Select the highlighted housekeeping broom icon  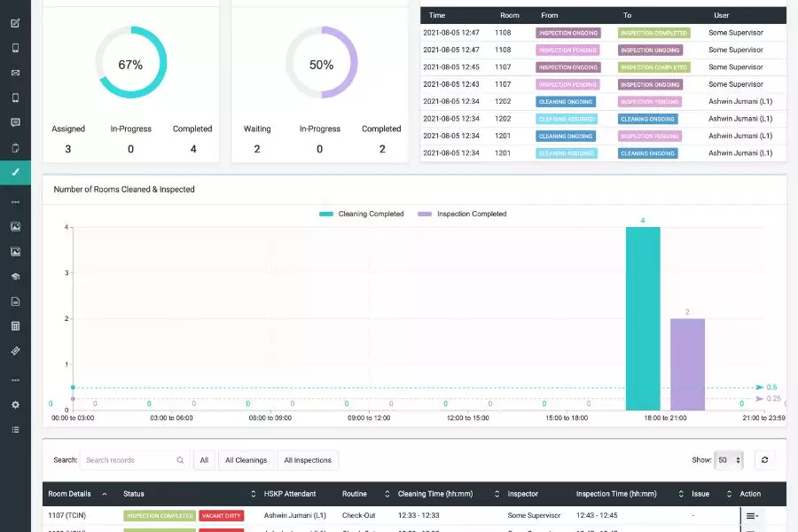pos(15,172)
